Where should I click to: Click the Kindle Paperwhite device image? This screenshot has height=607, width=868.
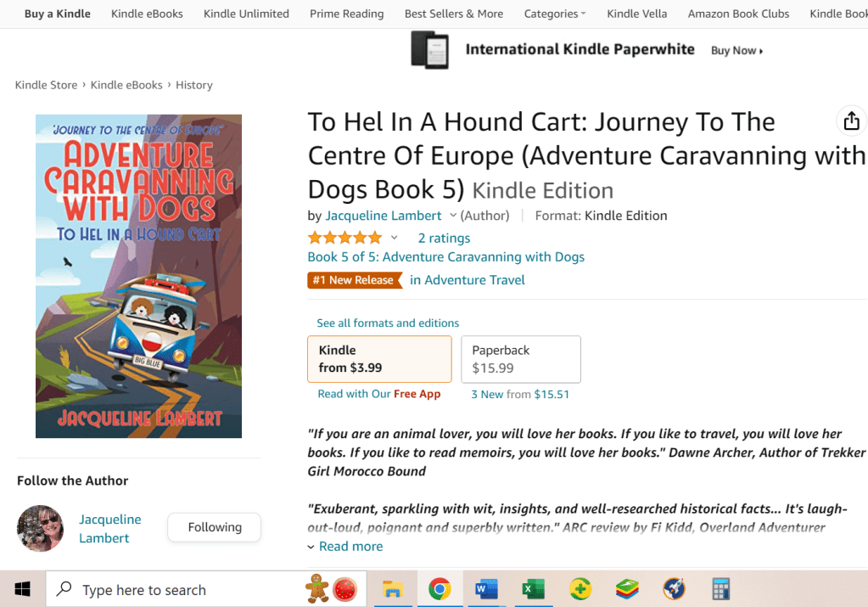pyautogui.click(x=429, y=50)
